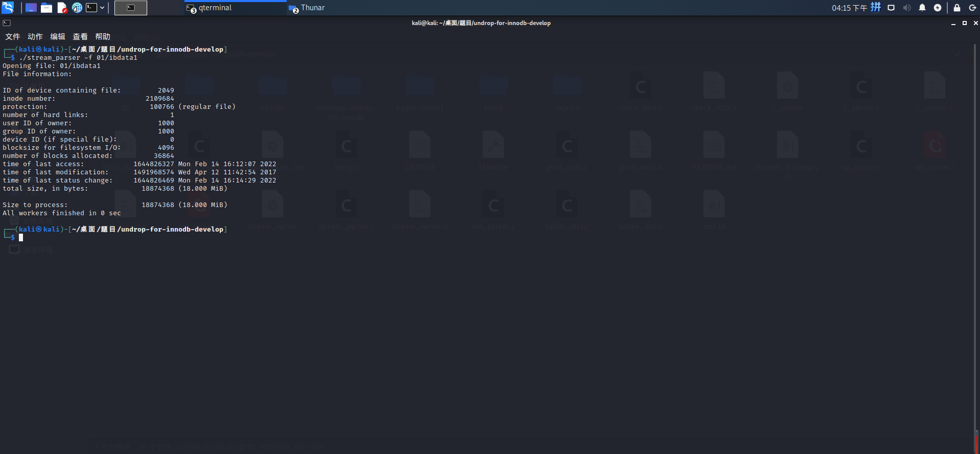Image resolution: width=980 pixels, height=454 pixels.
Task: Click the window title 'kali@kali: ~/桌面/题目/undrop-for-innodb-develop'
Action: pyautogui.click(x=481, y=23)
